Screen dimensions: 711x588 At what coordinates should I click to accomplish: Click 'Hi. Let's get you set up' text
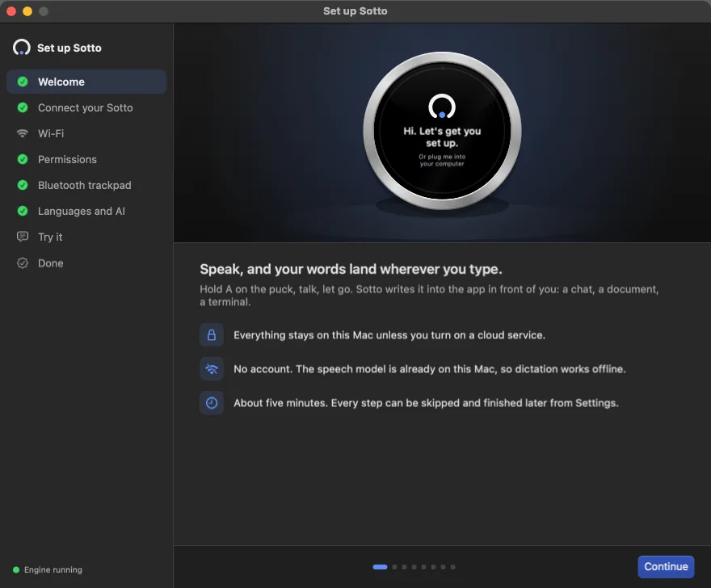442,137
